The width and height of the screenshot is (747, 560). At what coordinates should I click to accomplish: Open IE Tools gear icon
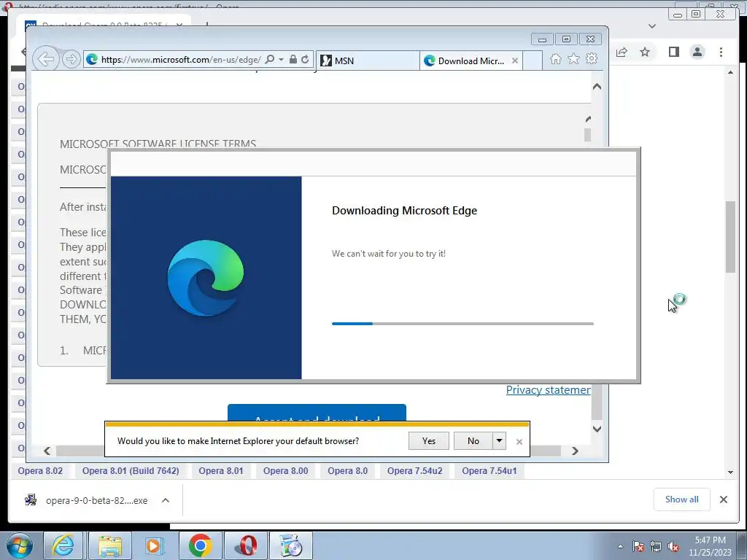coord(592,59)
